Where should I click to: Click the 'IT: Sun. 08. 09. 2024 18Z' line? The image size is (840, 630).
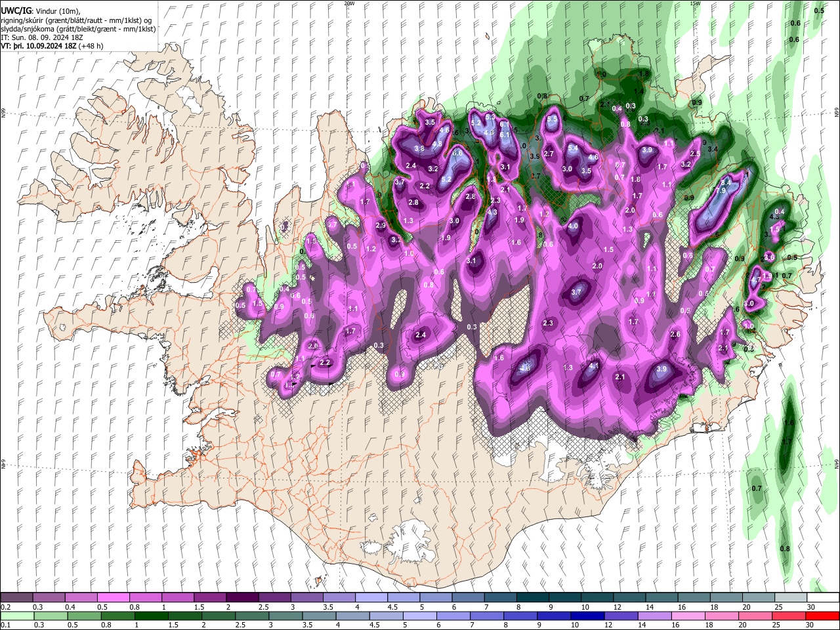click(41, 37)
